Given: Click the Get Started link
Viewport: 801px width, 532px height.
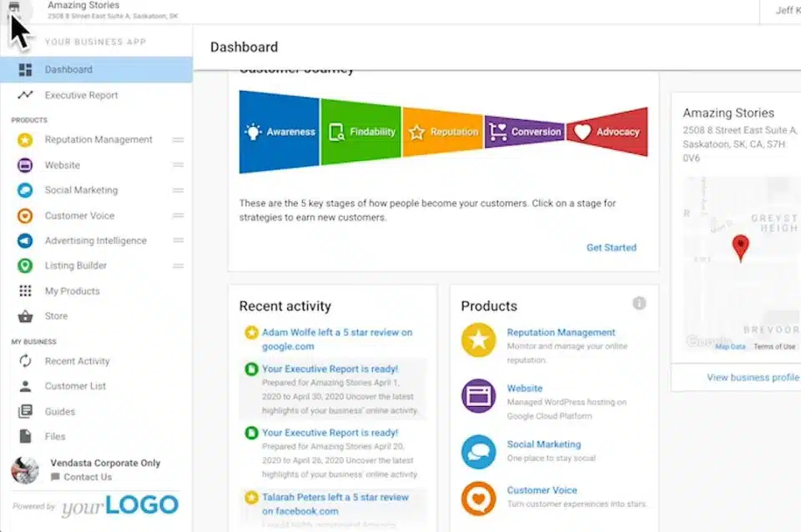Looking at the screenshot, I should [x=611, y=248].
